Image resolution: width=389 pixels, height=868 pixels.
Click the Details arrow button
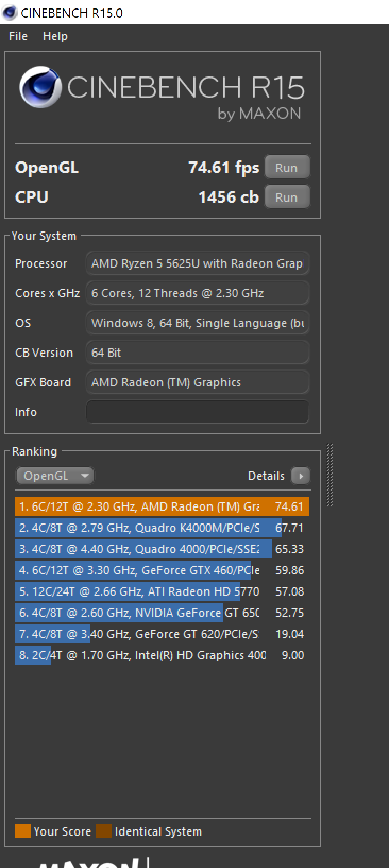coord(301,476)
